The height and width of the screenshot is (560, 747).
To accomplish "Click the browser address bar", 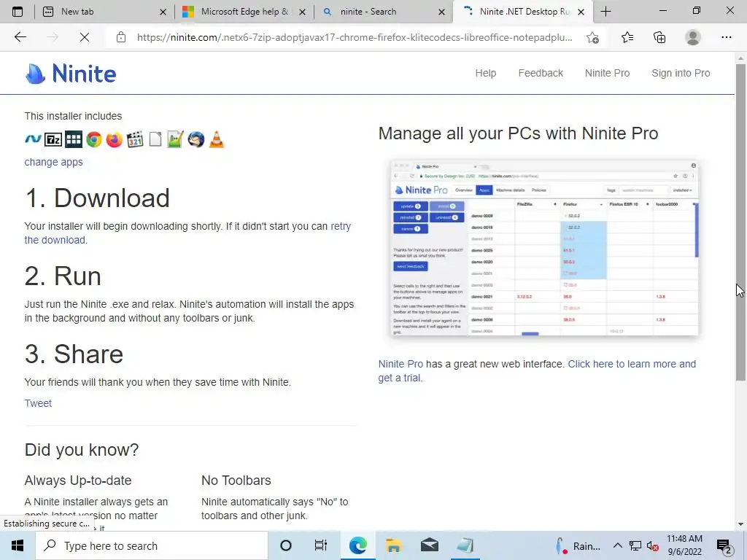I will (355, 37).
